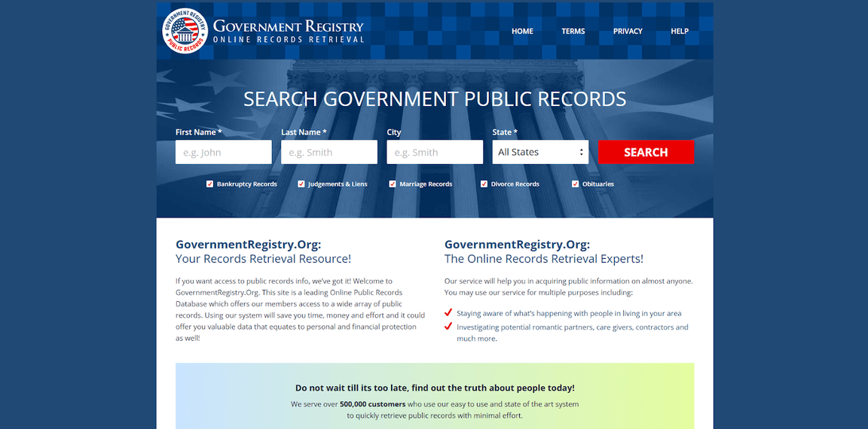
Task: Toggle the Obituaries checkbox
Action: tap(576, 184)
